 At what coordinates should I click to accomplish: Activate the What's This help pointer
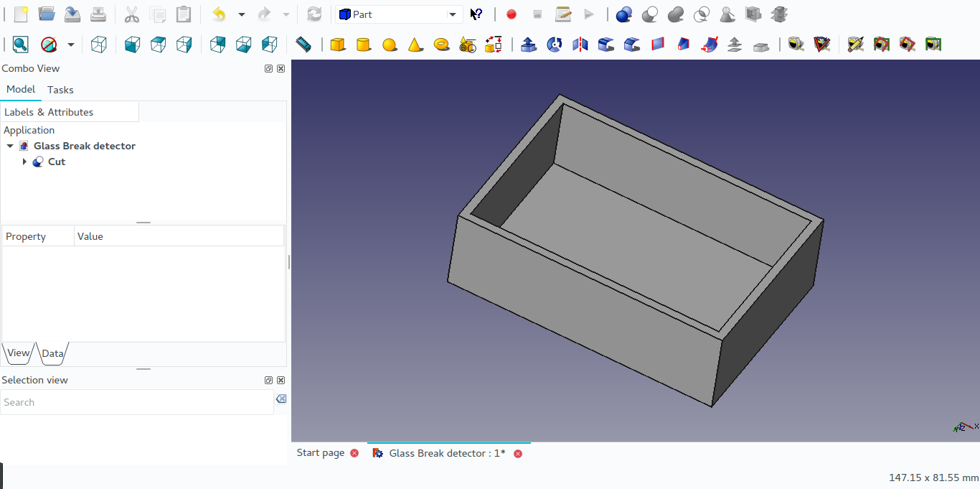[x=476, y=14]
